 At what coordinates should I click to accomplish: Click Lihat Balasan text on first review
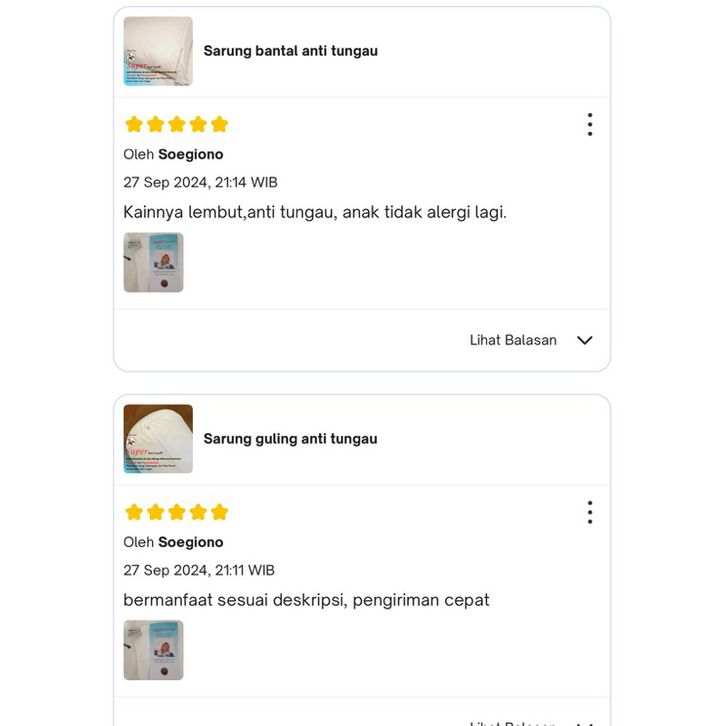(513, 340)
